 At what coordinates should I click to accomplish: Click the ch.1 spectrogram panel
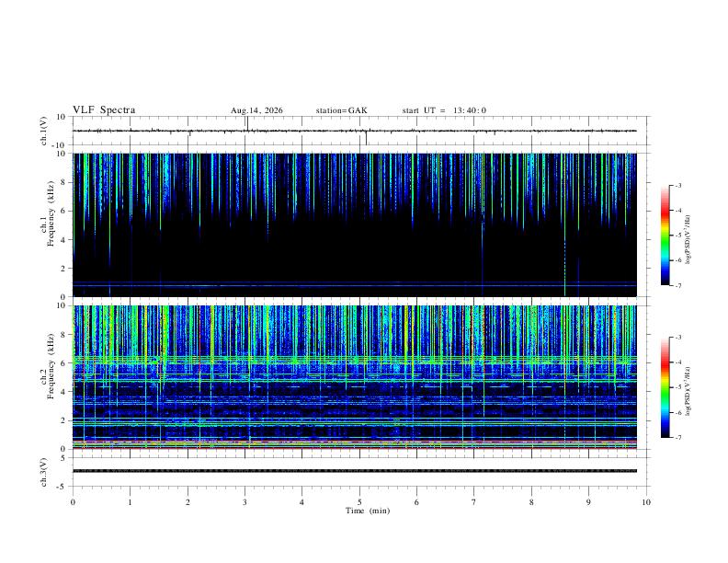pyautogui.click(x=355, y=224)
